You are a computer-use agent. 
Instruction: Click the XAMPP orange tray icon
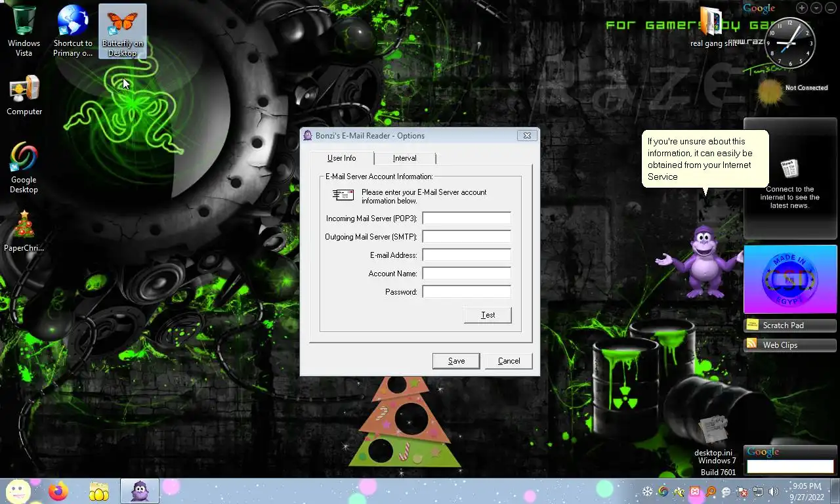point(695,492)
